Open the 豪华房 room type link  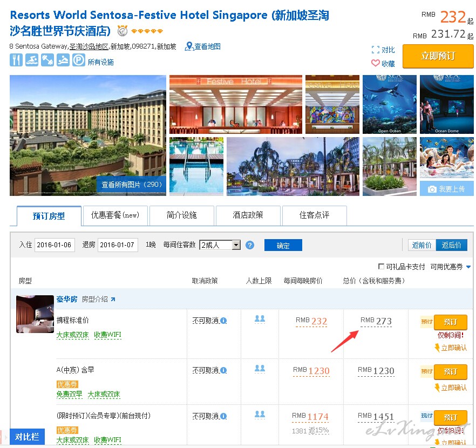(67, 299)
